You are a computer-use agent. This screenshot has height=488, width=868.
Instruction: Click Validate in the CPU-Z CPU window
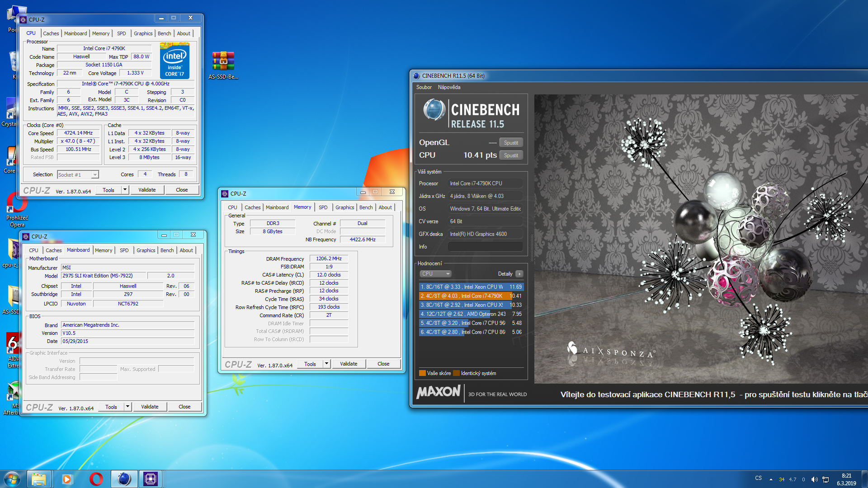coord(147,190)
